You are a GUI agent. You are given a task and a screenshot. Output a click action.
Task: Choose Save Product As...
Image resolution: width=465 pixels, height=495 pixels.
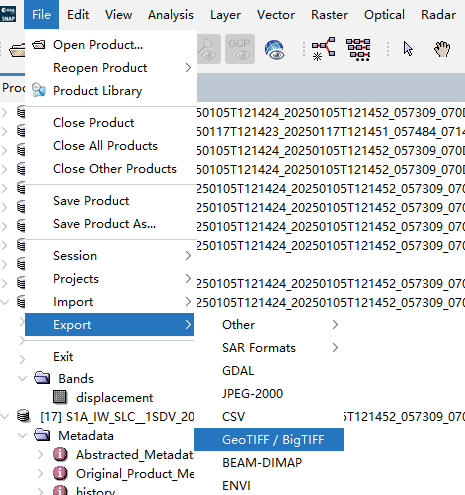110,224
